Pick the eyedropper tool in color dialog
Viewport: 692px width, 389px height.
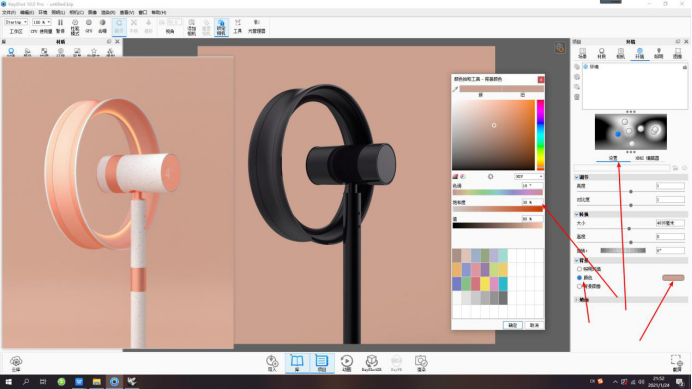(455, 89)
